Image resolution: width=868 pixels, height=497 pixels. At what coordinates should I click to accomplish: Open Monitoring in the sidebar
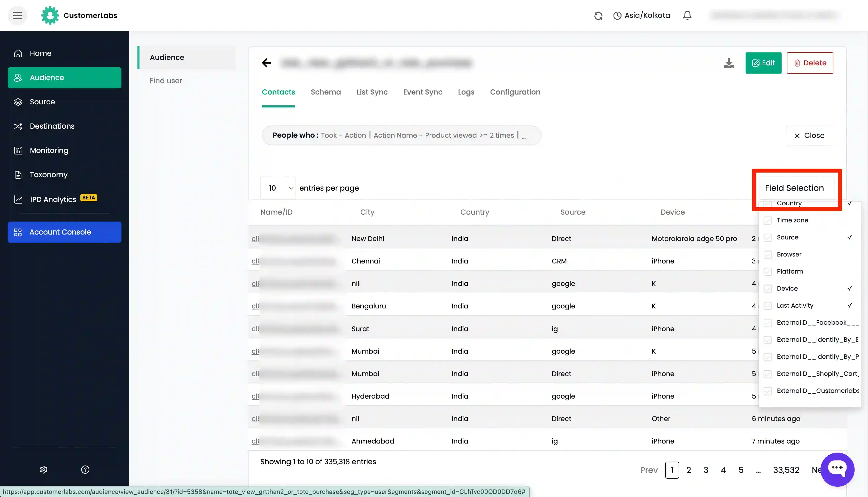click(65, 150)
